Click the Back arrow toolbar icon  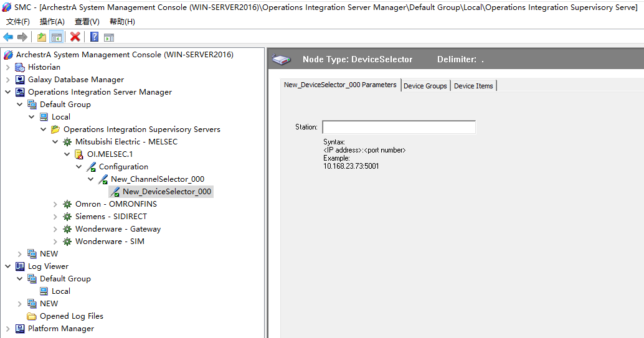point(8,37)
